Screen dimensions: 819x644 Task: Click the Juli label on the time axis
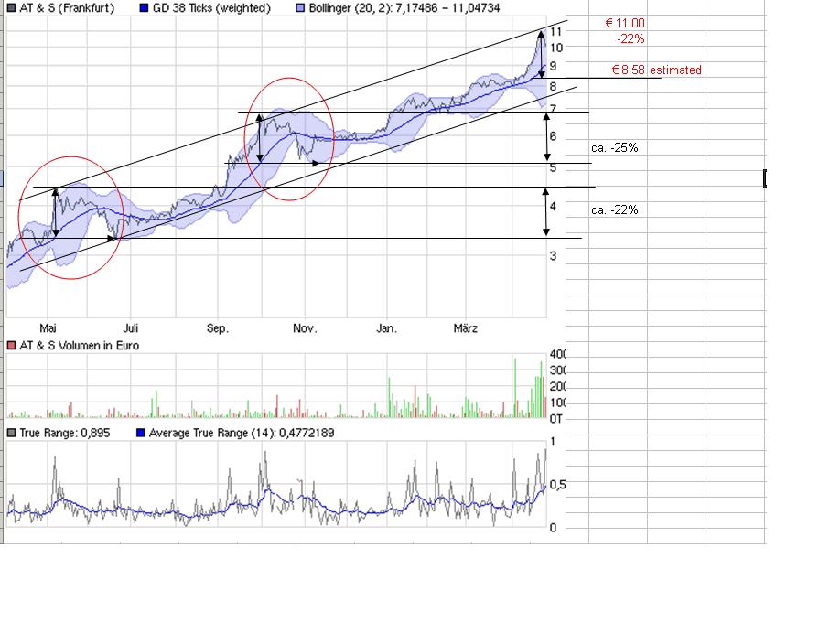tap(132, 328)
